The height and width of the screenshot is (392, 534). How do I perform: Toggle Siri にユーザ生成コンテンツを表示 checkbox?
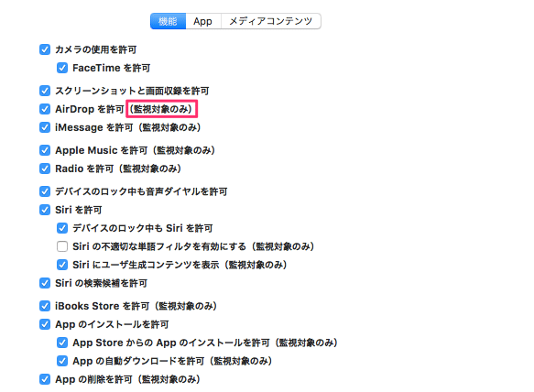point(62,265)
